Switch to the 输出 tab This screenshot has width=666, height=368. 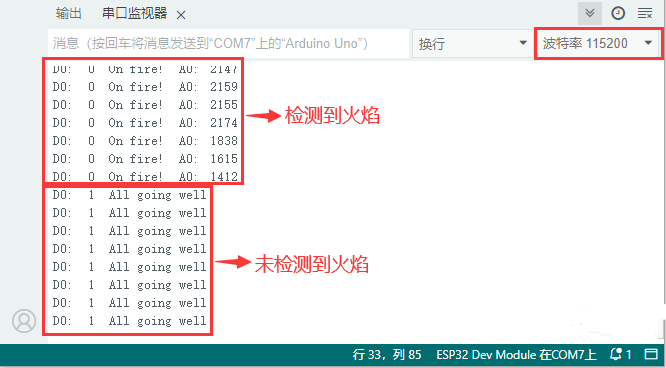coord(68,14)
